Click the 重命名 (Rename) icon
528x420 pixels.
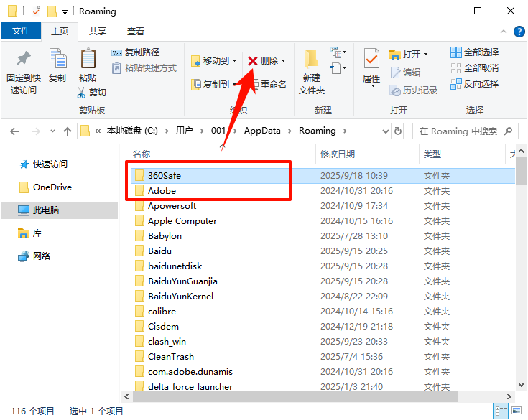coord(253,85)
